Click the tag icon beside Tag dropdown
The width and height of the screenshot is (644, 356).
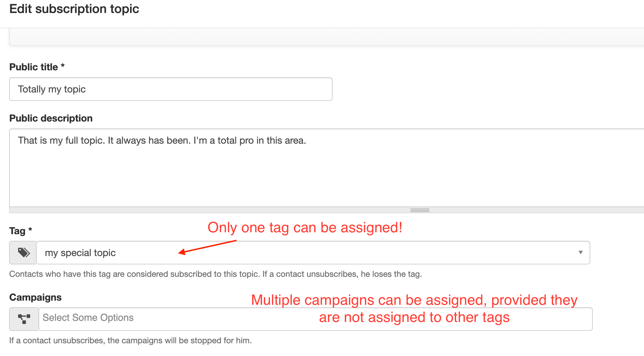23,252
